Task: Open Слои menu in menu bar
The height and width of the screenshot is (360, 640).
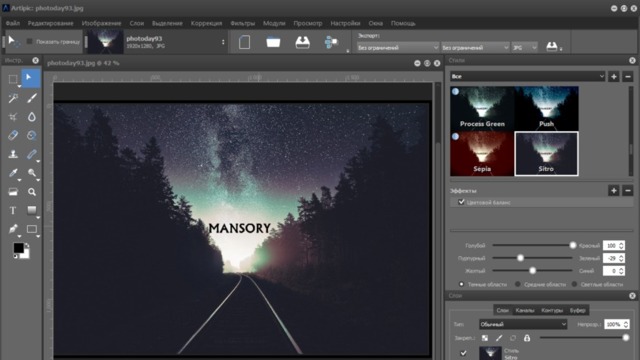Action: (x=137, y=23)
